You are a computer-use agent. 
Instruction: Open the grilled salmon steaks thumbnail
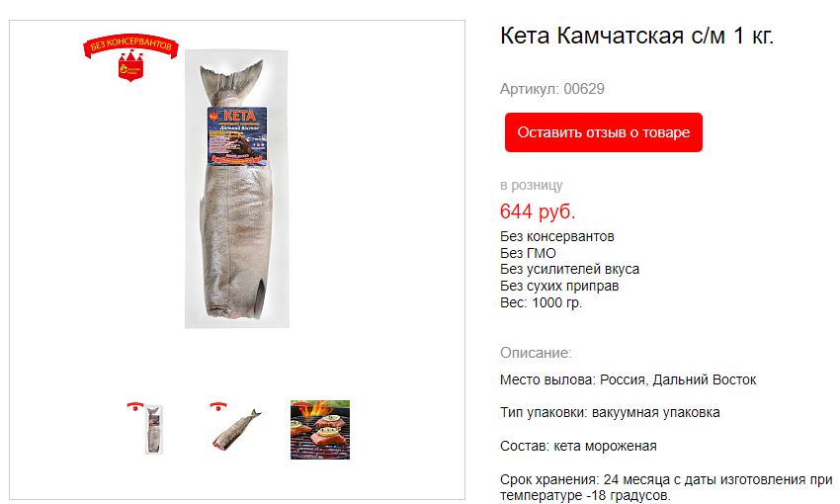tap(320, 430)
